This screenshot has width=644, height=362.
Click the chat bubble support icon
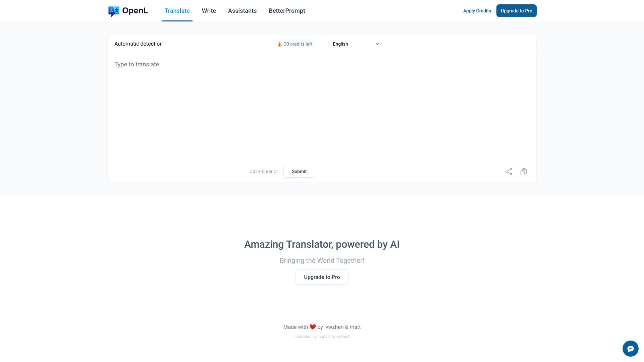[630, 348]
